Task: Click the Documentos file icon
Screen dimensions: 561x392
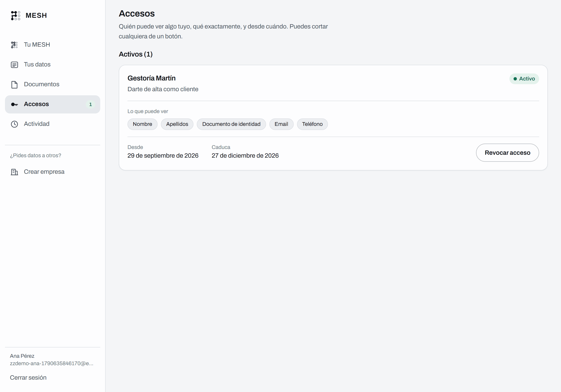Action: point(14,85)
